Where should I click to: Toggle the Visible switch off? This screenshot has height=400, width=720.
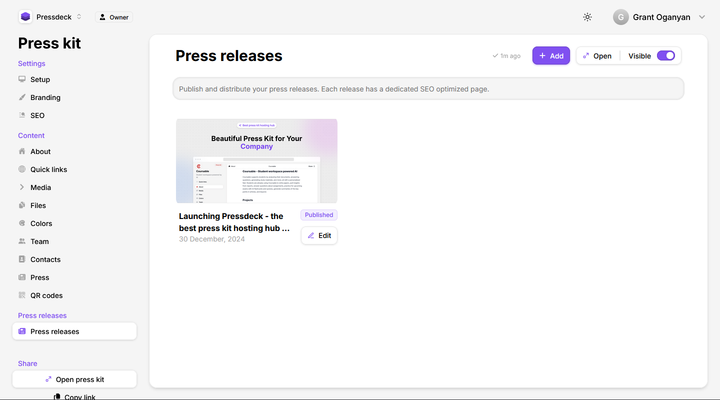coord(666,56)
